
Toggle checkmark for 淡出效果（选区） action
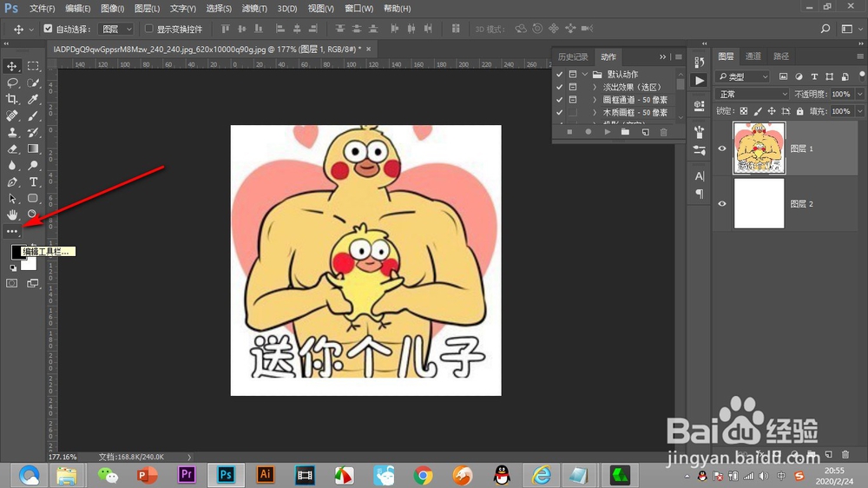[x=560, y=87]
